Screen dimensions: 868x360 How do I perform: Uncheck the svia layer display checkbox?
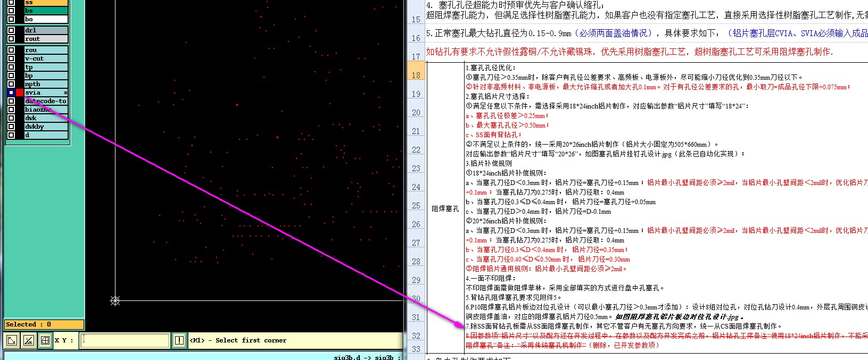pyautogui.click(x=11, y=93)
